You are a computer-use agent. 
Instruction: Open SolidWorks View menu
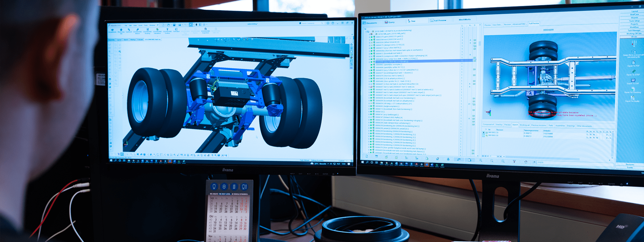135,25
